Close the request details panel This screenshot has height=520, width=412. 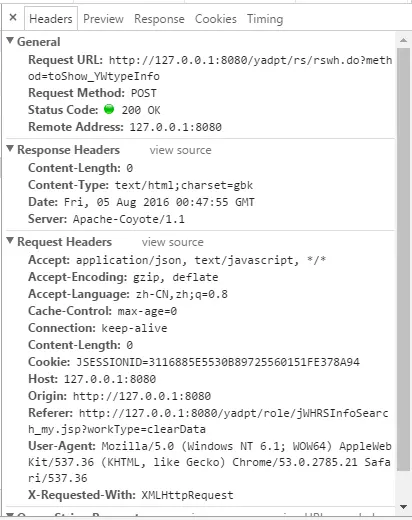[x=13, y=17]
